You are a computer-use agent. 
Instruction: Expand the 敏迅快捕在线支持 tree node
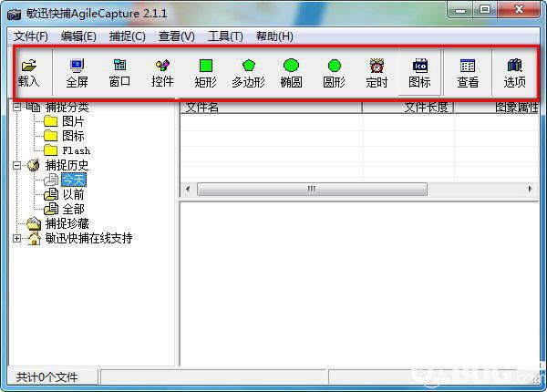[16, 239]
